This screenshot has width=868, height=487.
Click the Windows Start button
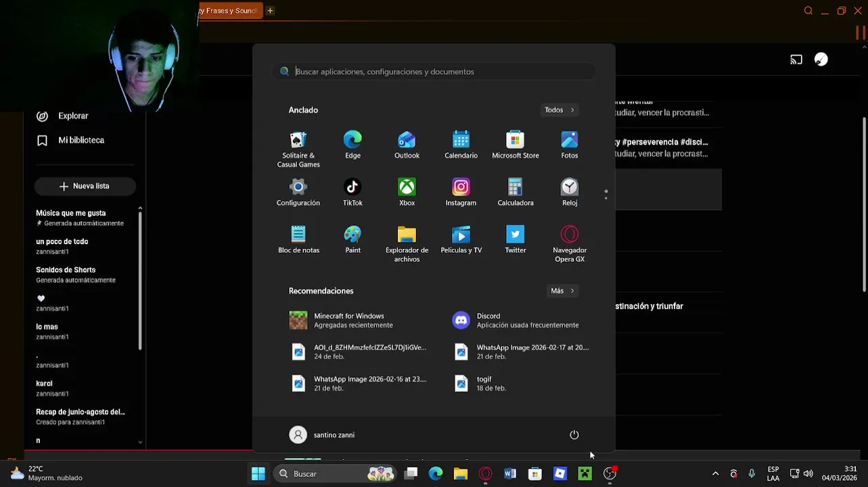click(258, 473)
